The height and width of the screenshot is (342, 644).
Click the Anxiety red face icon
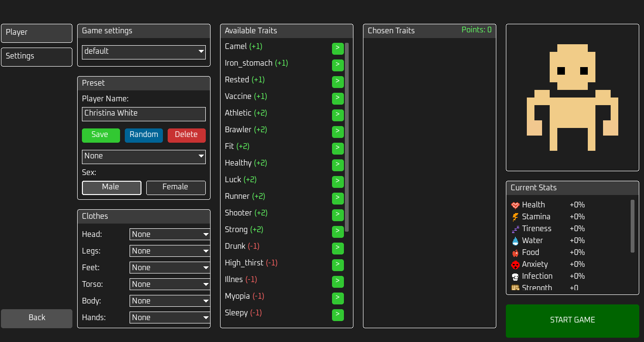click(x=515, y=264)
